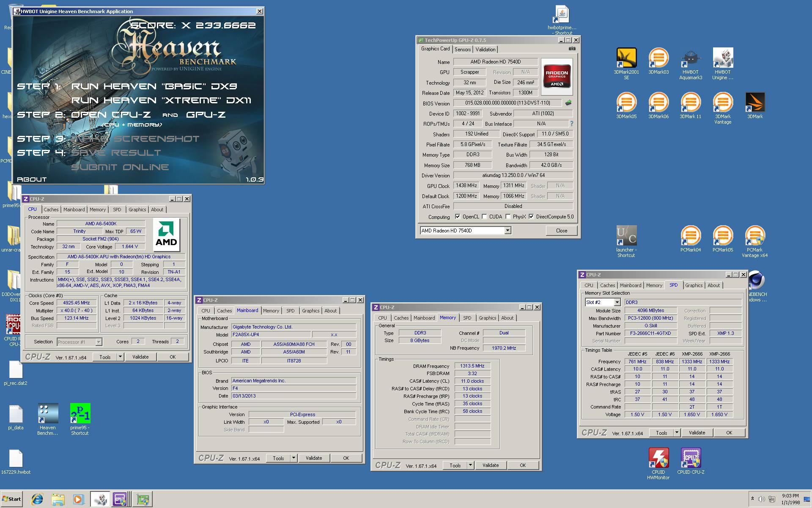Screen dimensions: 812x508
Task: Open the pi_rec.dat2 file icon
Action: [16, 373]
